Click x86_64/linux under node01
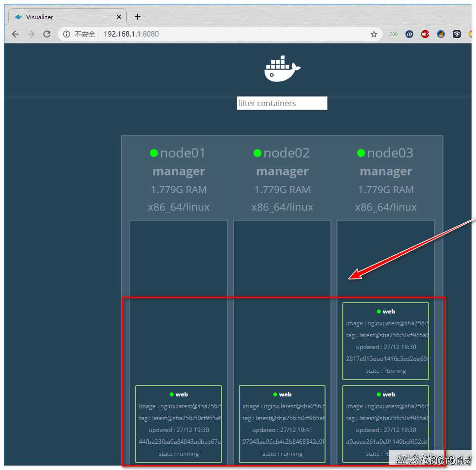This screenshot has height=470, width=476. [179, 207]
